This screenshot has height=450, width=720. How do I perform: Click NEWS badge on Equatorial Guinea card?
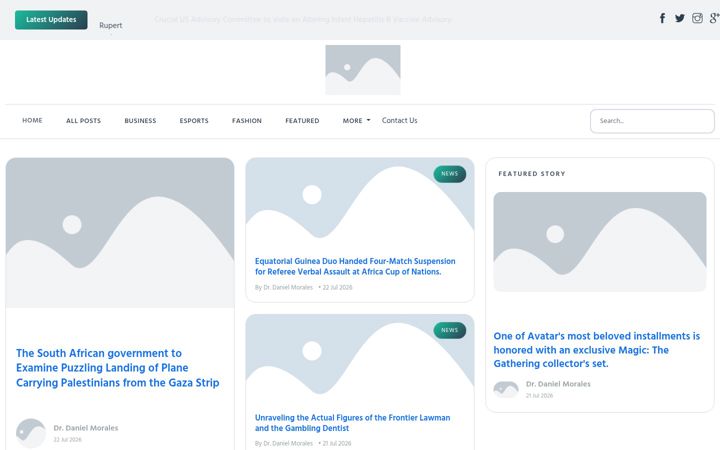(450, 174)
